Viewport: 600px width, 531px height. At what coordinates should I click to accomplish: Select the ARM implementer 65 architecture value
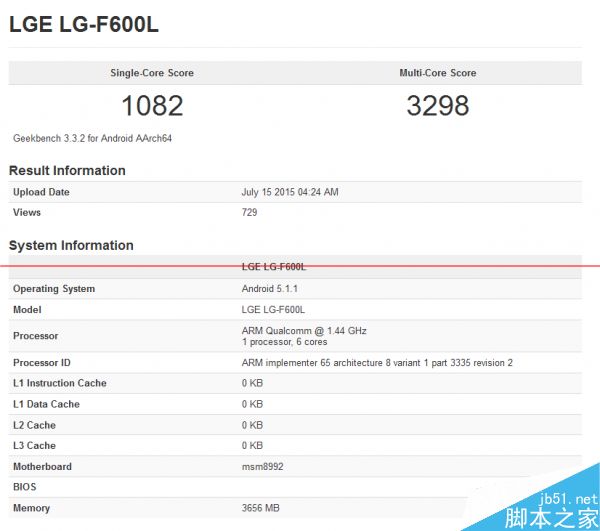377,363
